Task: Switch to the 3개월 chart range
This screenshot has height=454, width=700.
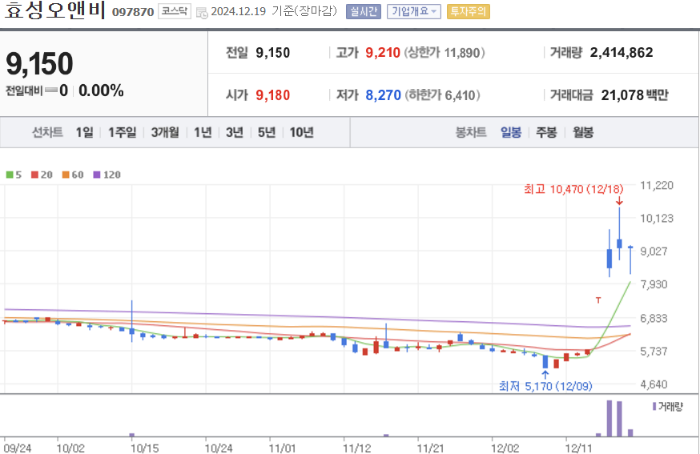Action: click(165, 132)
